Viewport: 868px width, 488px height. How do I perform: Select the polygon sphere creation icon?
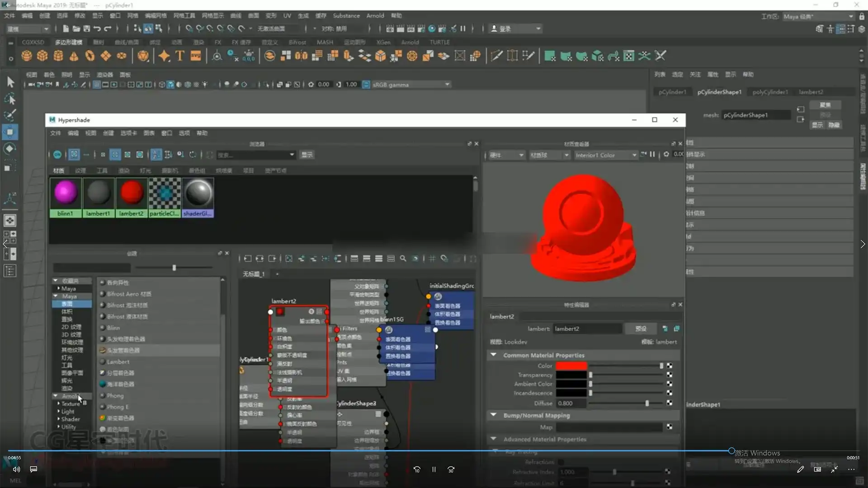pos(26,56)
